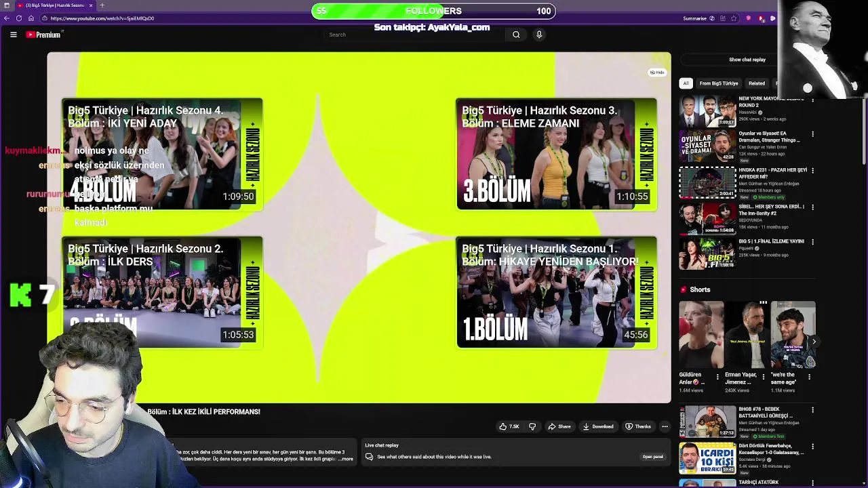Play Hazırlık Sezonu 4. Bölüm İKİ YENİ ADAY
Screen dimensions: 868x488
[x=162, y=155]
